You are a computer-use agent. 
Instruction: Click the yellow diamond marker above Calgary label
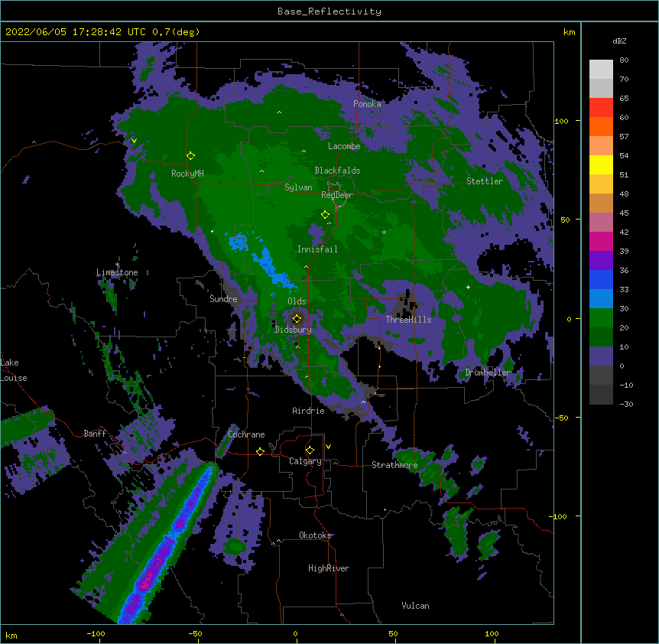click(310, 450)
